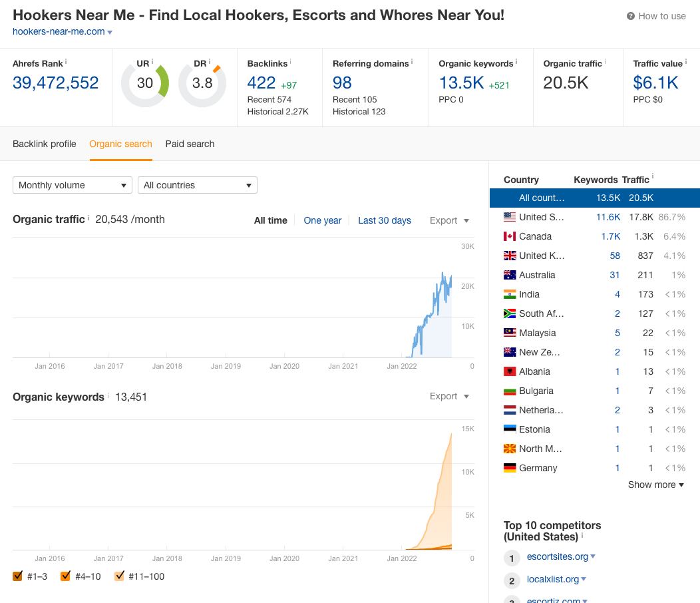
Task: Select the All countries row in table
Action: (594, 198)
